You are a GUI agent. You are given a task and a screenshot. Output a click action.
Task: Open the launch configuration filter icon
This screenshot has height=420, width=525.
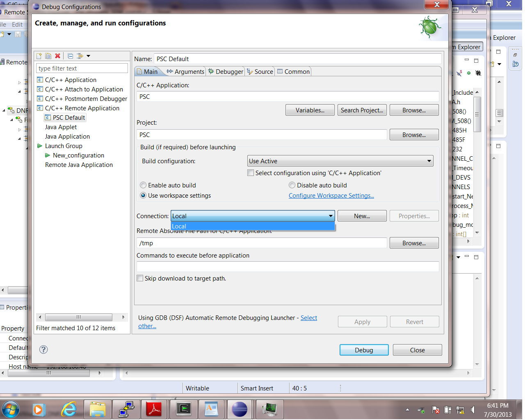[x=80, y=56]
